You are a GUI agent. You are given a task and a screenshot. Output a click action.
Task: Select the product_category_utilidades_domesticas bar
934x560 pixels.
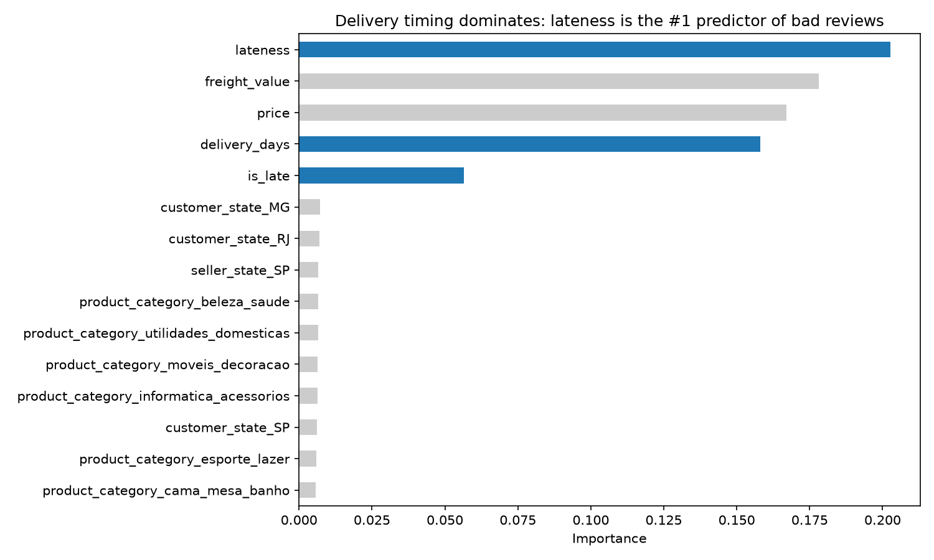[308, 333]
